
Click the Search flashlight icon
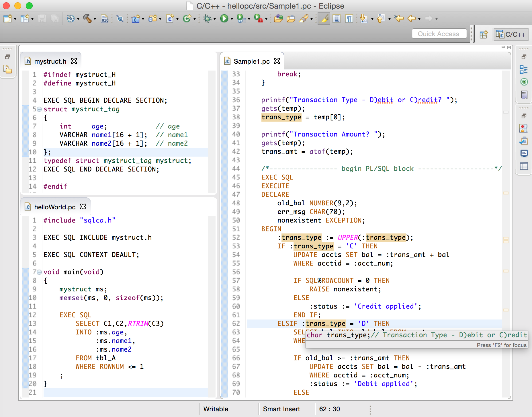[x=304, y=19]
